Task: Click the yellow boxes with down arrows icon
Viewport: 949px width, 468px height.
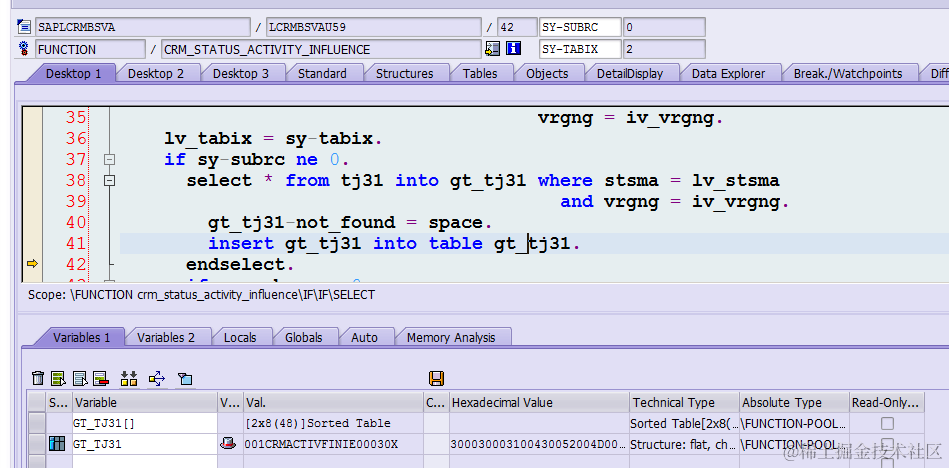Action: click(129, 378)
